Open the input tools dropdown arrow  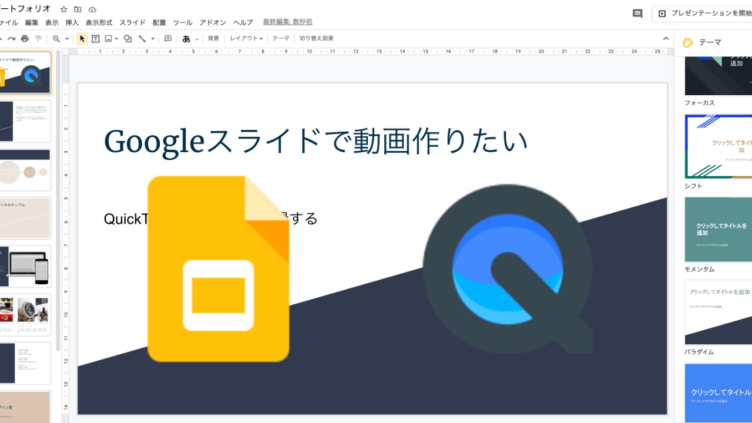tap(197, 39)
